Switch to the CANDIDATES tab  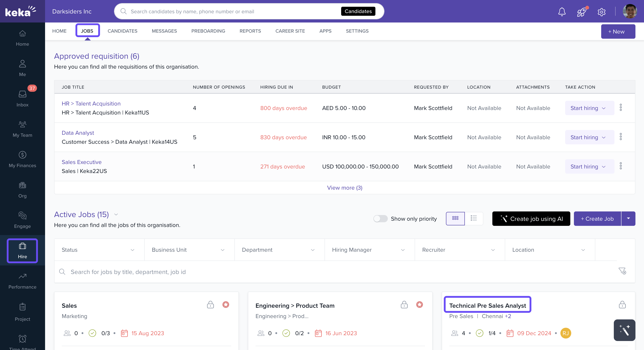122,31
